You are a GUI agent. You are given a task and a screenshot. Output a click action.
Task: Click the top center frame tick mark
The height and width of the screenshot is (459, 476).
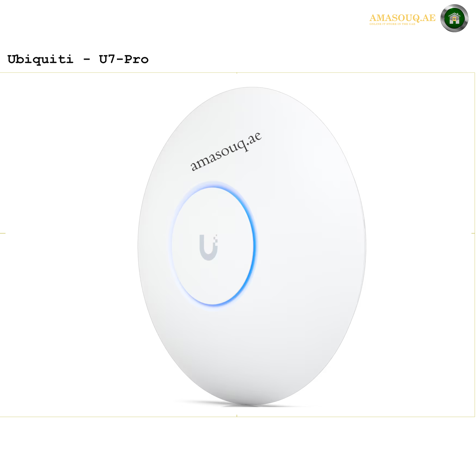click(237, 73)
